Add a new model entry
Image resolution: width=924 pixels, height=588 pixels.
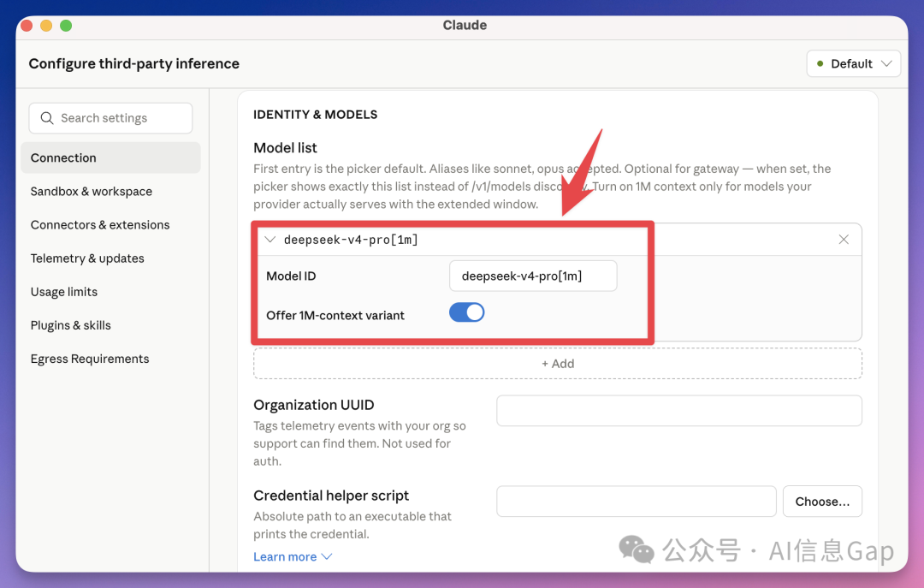[558, 364]
